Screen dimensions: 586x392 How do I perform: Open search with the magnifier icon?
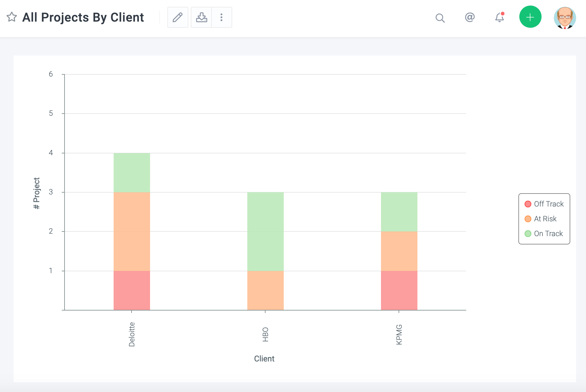tap(440, 18)
